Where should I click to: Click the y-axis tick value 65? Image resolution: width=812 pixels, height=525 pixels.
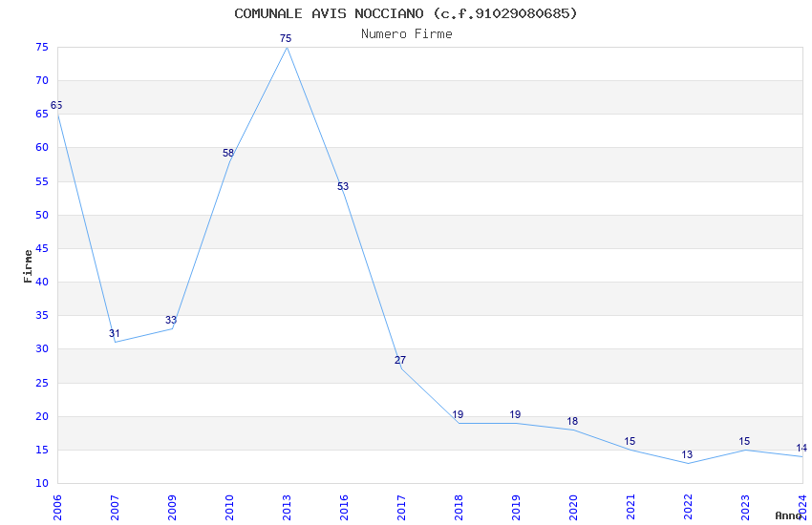(x=42, y=115)
